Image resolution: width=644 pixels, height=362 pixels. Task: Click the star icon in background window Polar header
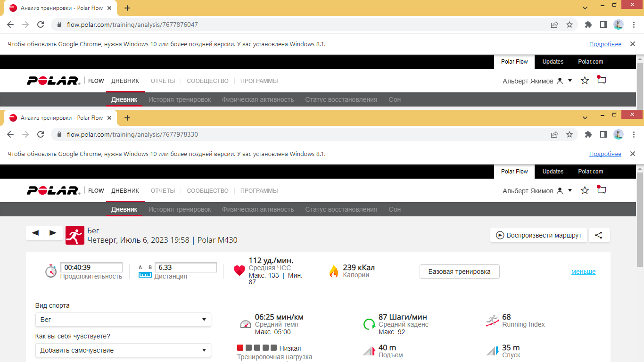tap(585, 81)
